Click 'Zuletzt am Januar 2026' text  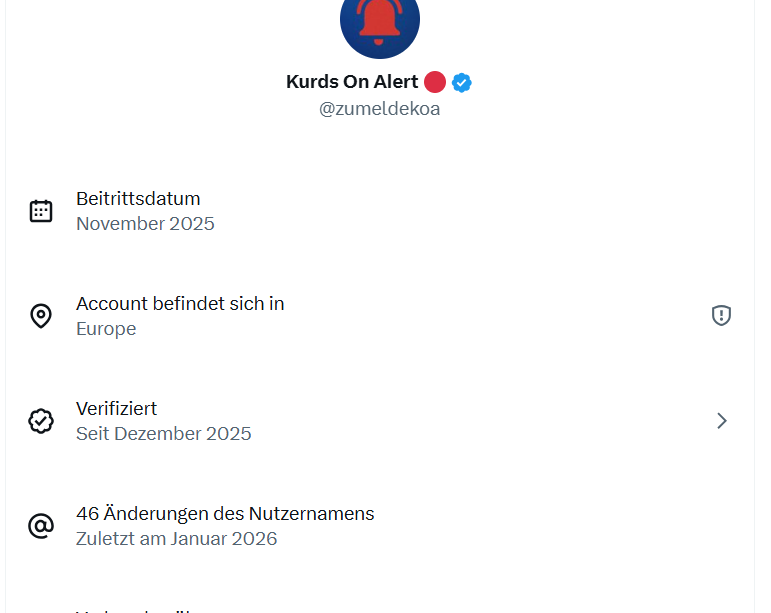[x=176, y=539]
